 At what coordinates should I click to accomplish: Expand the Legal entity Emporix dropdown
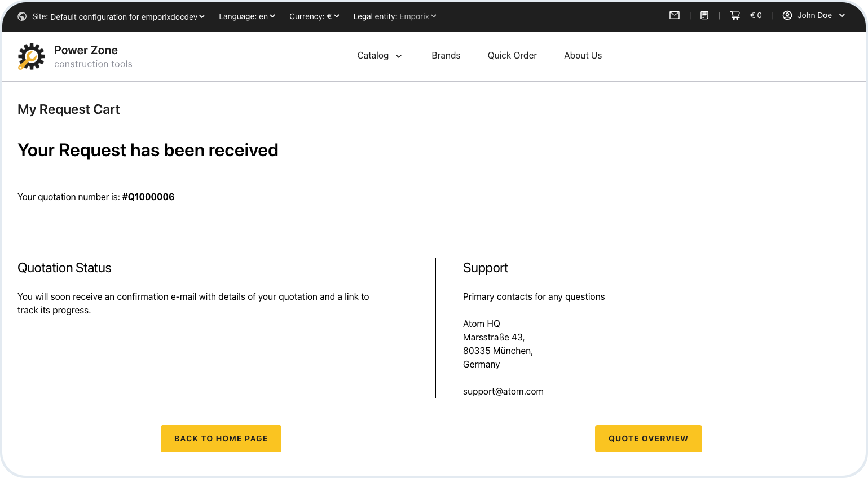[x=395, y=16]
